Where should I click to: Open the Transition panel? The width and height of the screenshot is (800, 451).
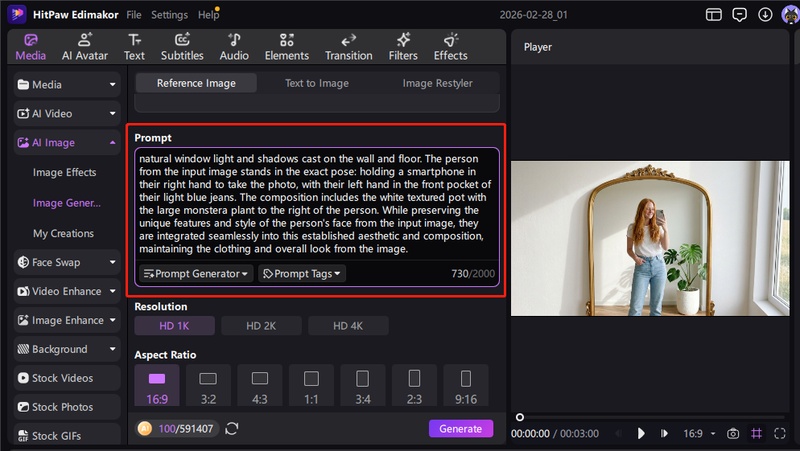coord(348,47)
